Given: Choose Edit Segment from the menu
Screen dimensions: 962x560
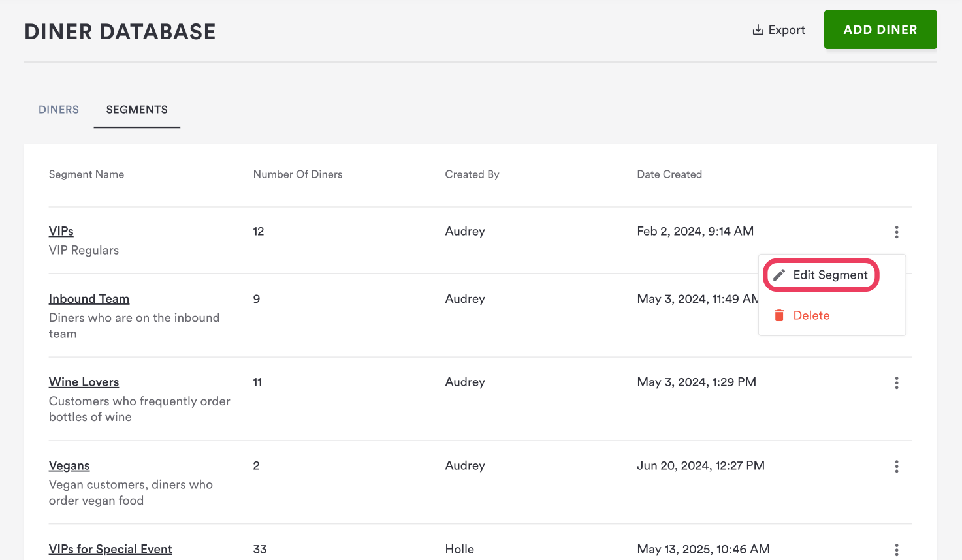Looking at the screenshot, I should [x=830, y=275].
